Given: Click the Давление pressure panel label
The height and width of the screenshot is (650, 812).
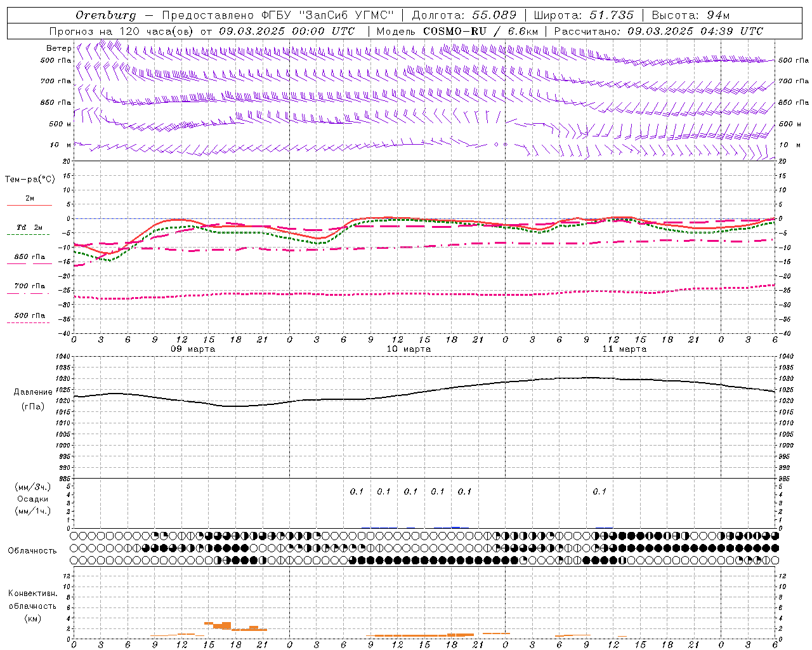Looking at the screenshot, I should 33,392.
